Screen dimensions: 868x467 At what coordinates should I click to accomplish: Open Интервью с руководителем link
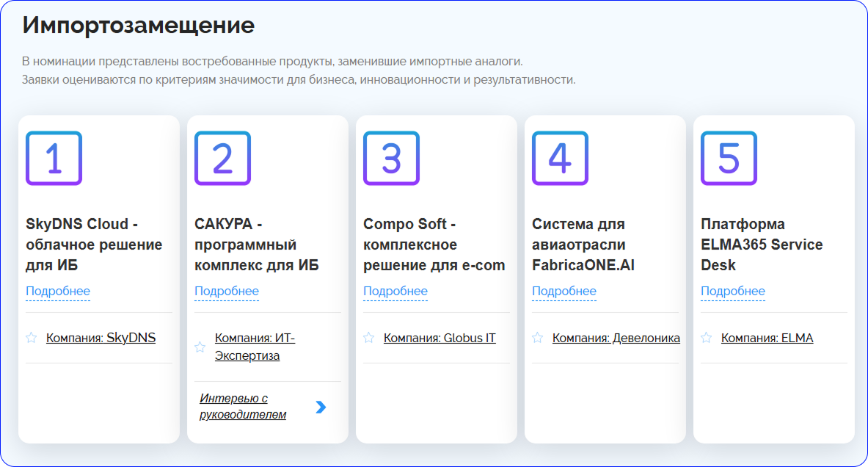click(x=243, y=407)
